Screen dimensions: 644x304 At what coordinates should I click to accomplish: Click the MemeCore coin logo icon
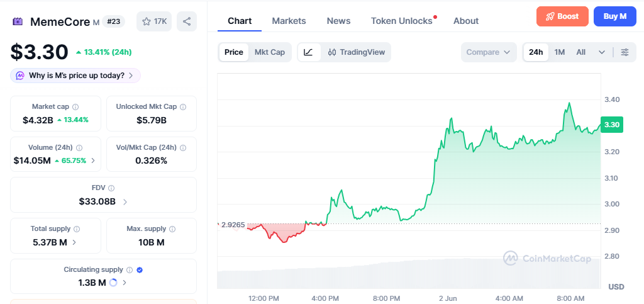point(18,21)
